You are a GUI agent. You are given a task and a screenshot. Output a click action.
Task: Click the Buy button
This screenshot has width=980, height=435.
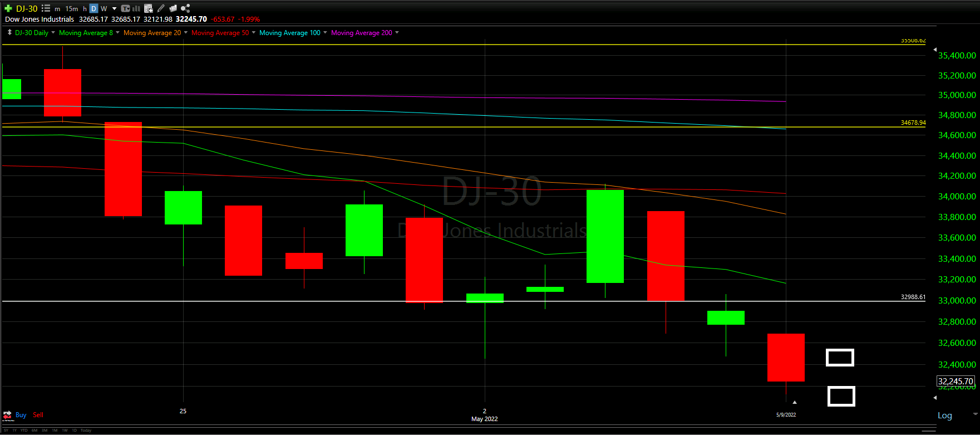(x=21, y=415)
